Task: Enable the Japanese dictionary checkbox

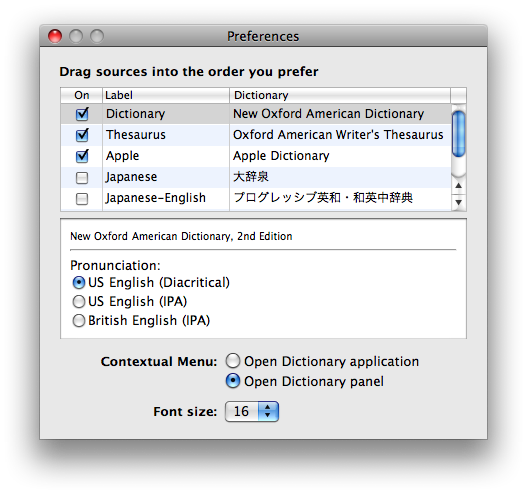Action: 82,178
